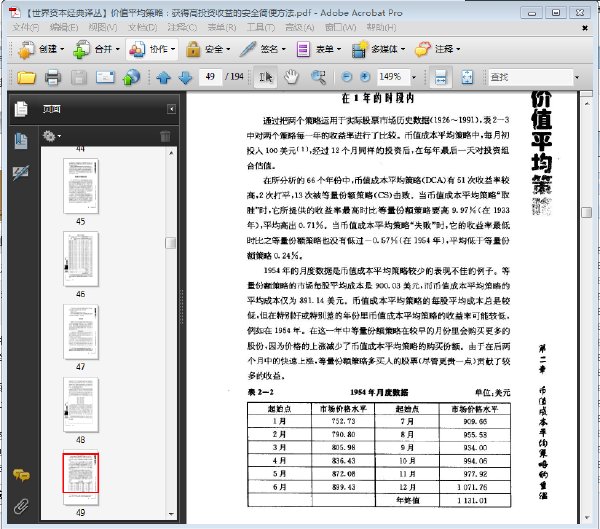The width and height of the screenshot is (600, 529).
Task: Enable scrolling page fit-width mode
Action: tap(441, 77)
